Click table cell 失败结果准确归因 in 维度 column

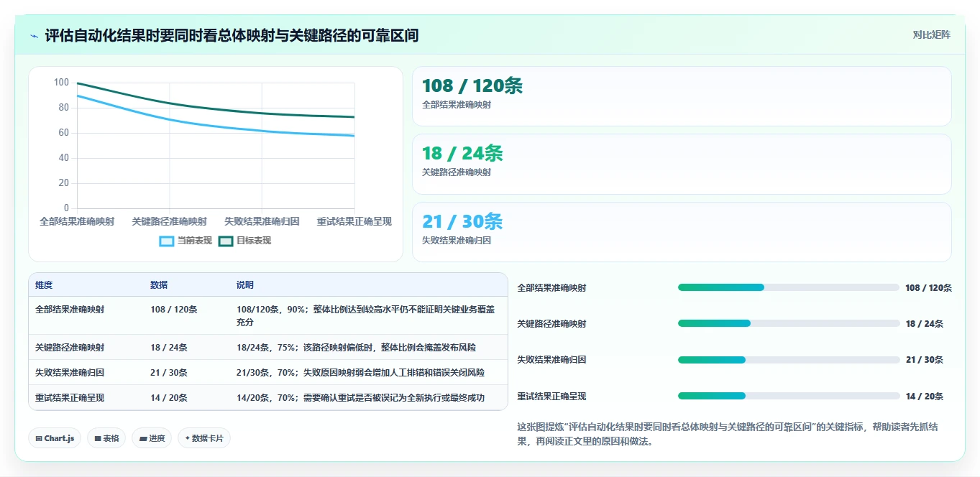[x=70, y=373]
